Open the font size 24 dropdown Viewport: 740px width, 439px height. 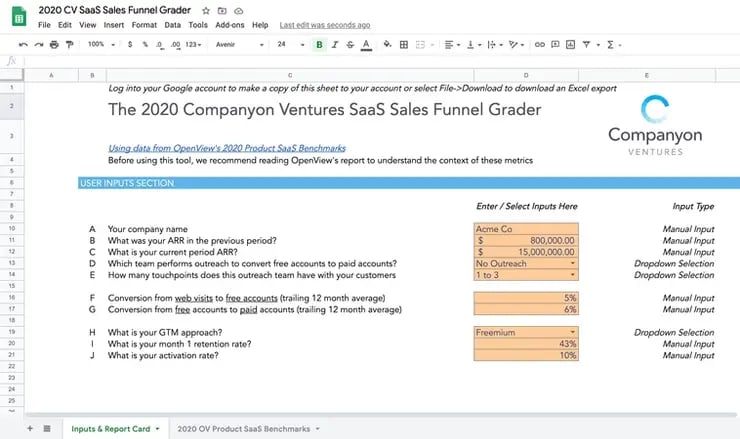point(291,44)
